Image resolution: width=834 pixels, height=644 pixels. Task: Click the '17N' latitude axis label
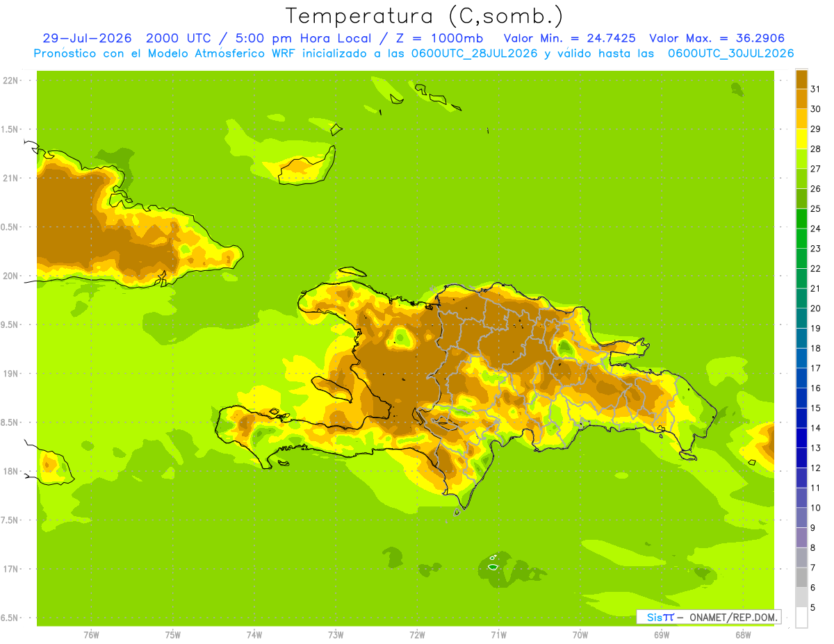tap(10, 569)
